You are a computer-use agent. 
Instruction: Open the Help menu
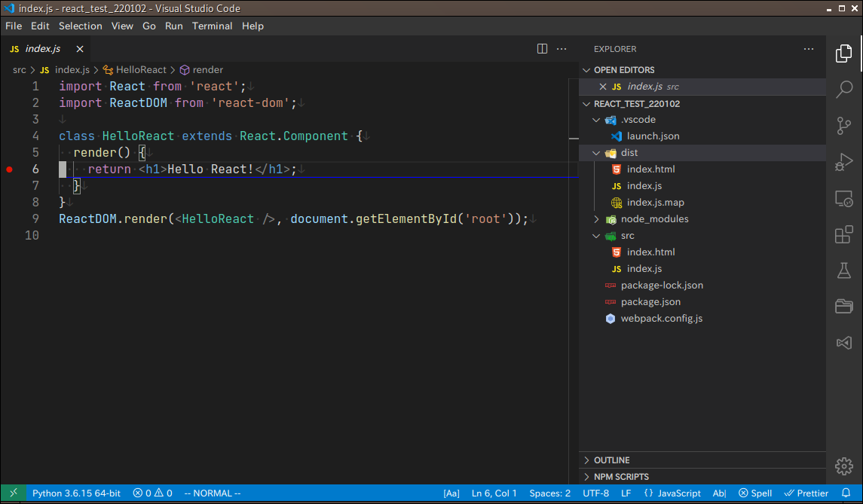(x=252, y=26)
